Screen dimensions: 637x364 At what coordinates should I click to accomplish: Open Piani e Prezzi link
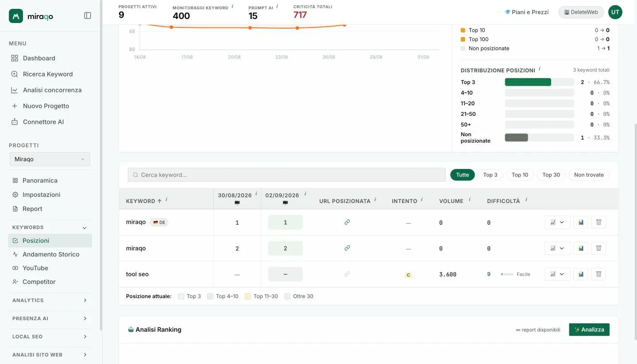(526, 12)
